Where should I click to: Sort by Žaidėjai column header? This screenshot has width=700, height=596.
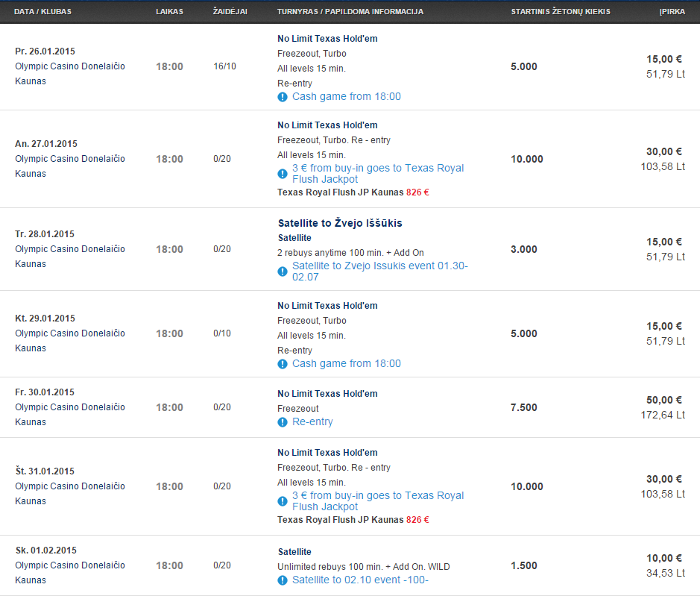point(230,12)
